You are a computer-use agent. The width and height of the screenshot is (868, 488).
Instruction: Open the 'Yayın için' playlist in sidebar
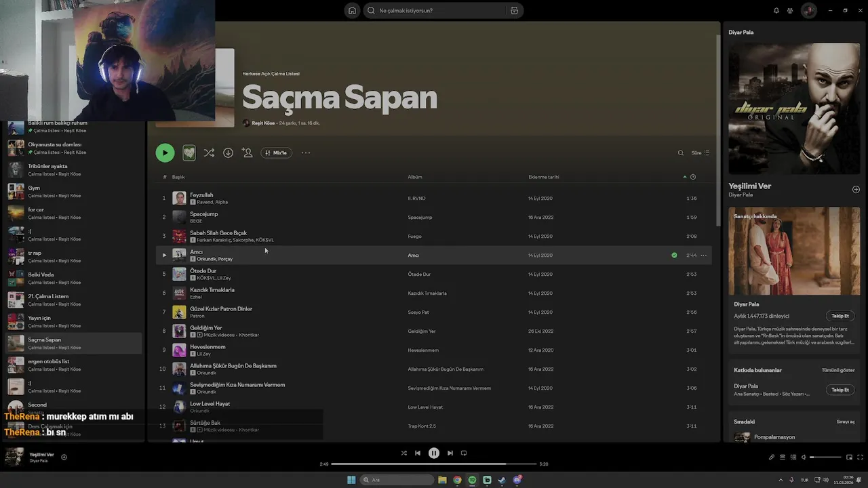pyautogui.click(x=73, y=321)
